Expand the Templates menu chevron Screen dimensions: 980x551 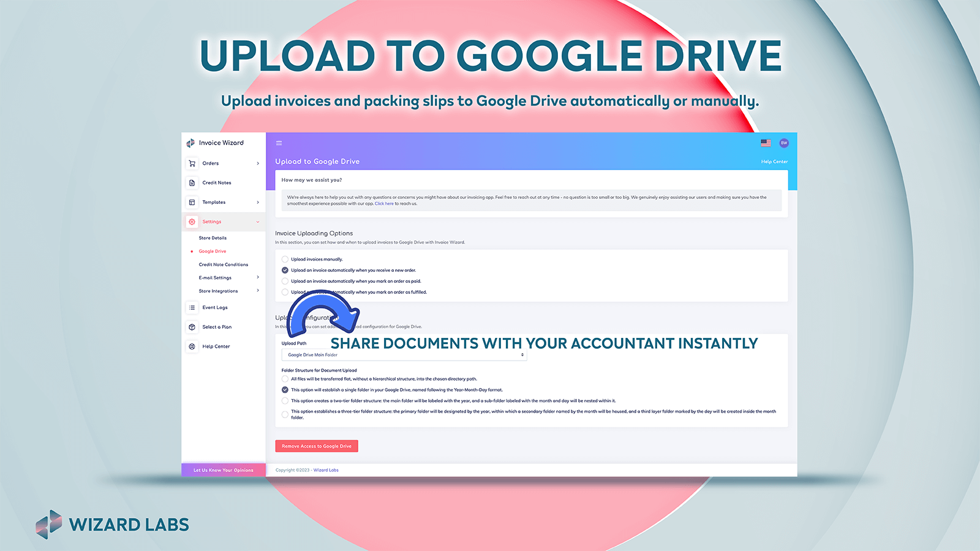tap(258, 202)
